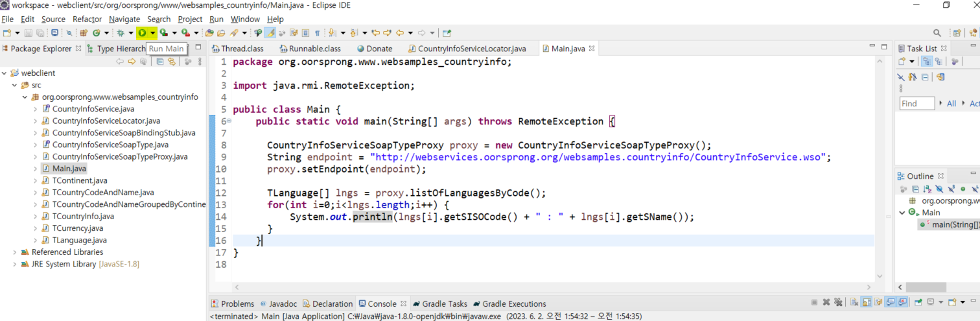Click fold toggle on line 6

click(x=229, y=121)
